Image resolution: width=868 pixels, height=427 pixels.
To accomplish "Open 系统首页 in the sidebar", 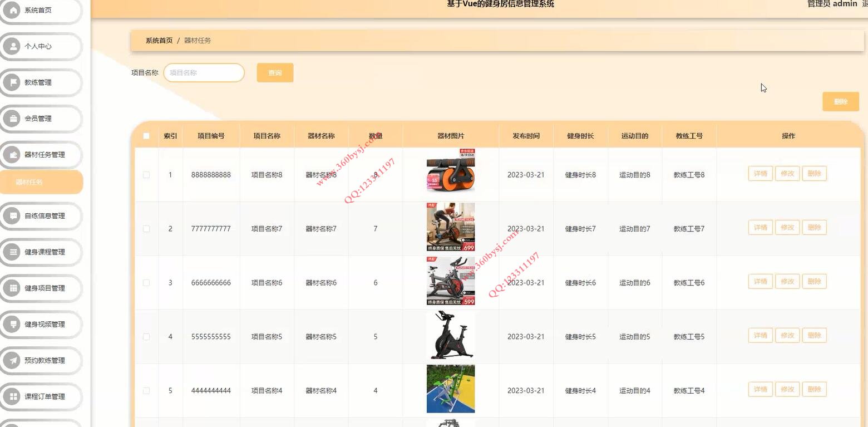I will (x=41, y=10).
